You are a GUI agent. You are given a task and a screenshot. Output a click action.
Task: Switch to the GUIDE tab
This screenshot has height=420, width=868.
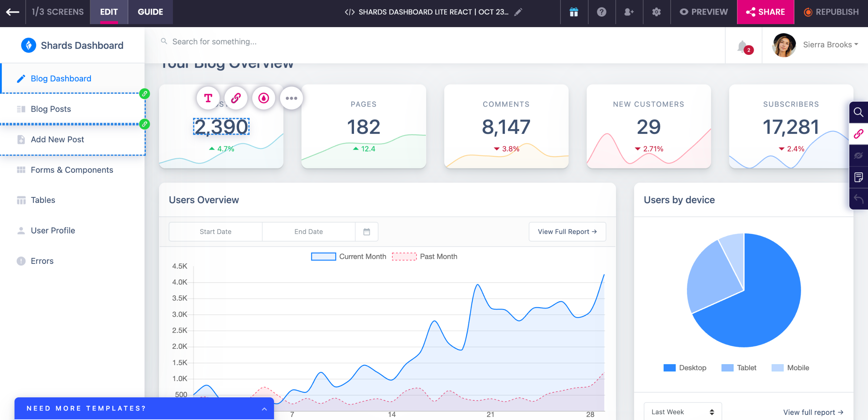pos(150,12)
